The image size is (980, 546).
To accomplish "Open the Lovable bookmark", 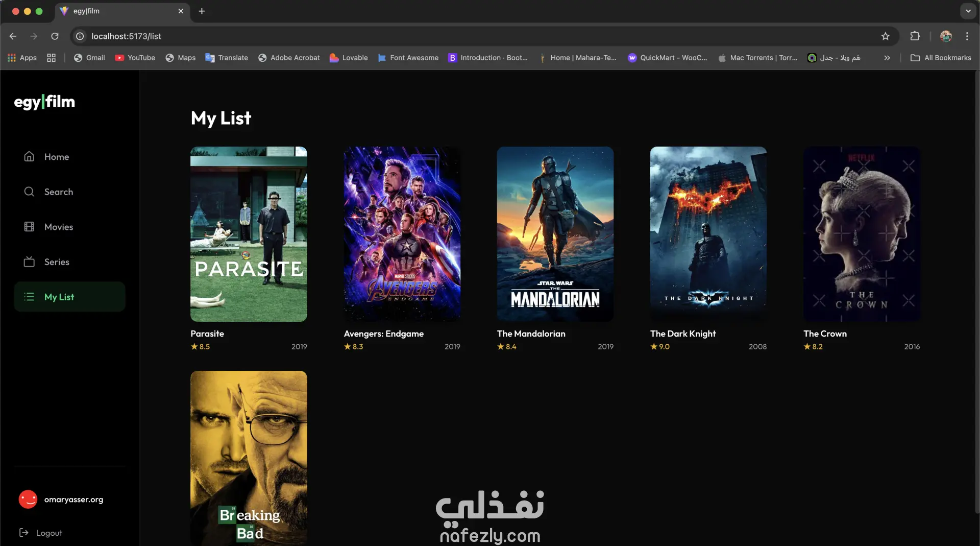I will (x=349, y=58).
